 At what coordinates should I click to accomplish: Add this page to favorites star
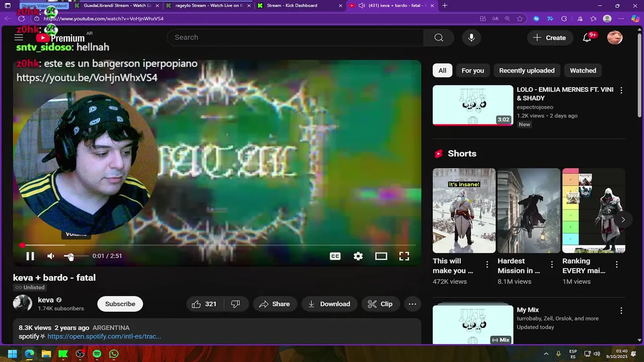(520, 19)
